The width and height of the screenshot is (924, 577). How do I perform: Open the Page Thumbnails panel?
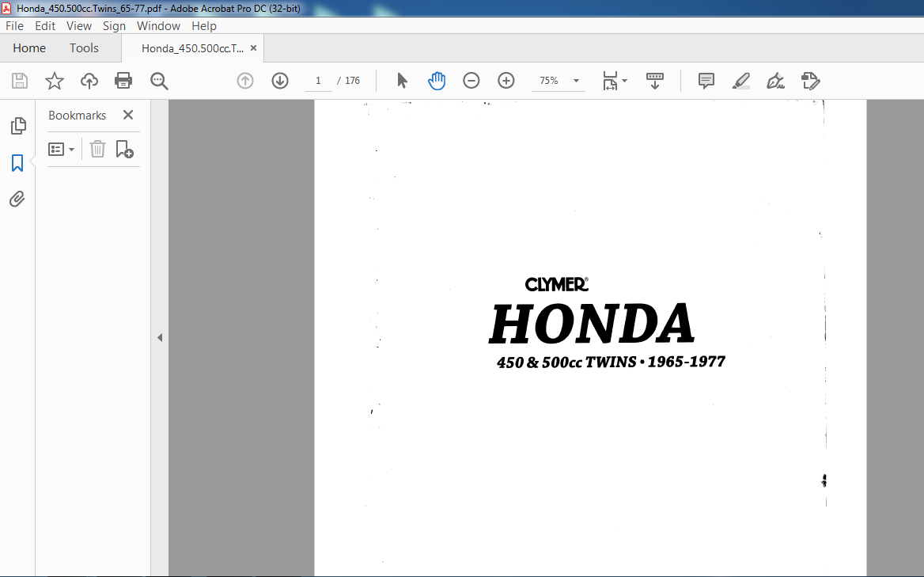18,126
